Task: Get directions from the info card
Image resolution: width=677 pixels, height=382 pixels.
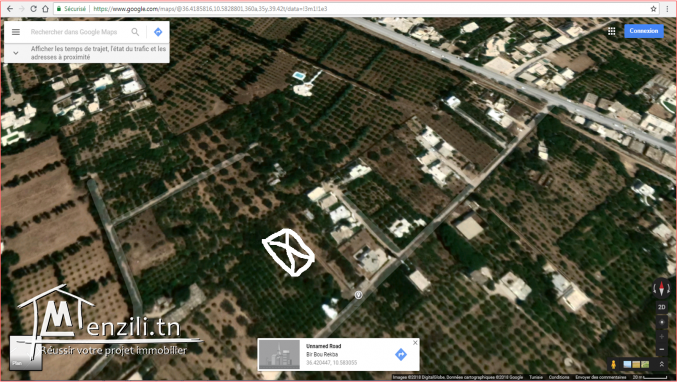Action: pyautogui.click(x=401, y=354)
